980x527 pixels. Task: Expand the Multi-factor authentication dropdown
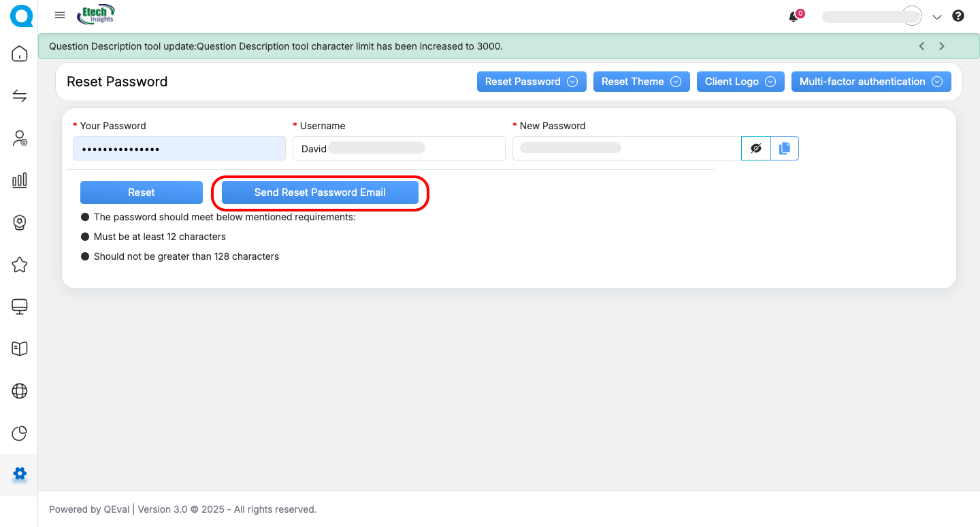point(870,82)
